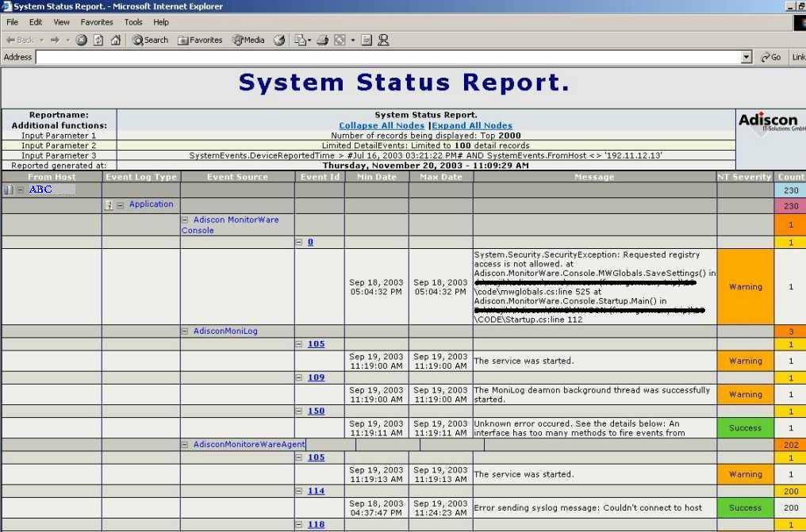
Task: Click the Application log type text
Action: click(x=151, y=204)
